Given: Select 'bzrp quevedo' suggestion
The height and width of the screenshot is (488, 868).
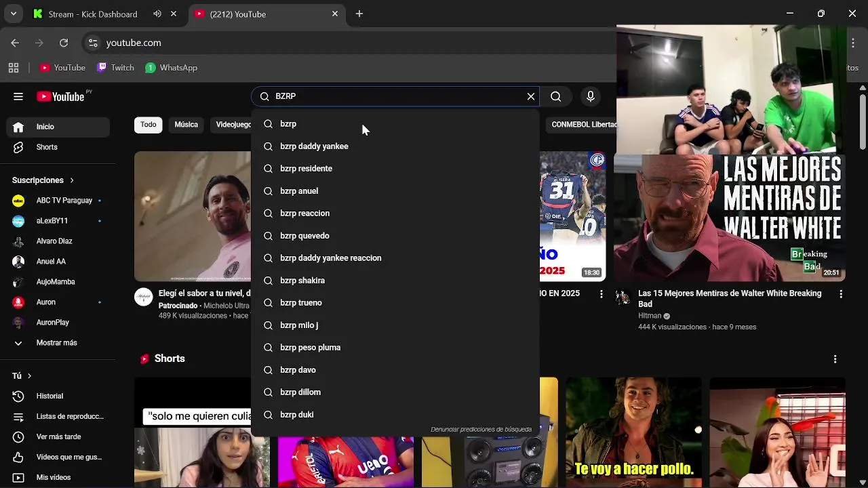Looking at the screenshot, I should pos(395,236).
